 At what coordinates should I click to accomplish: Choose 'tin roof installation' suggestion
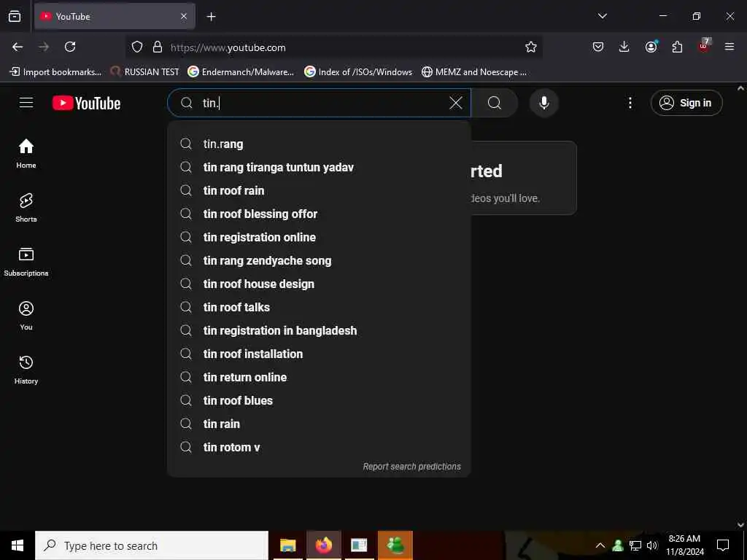click(x=319, y=354)
